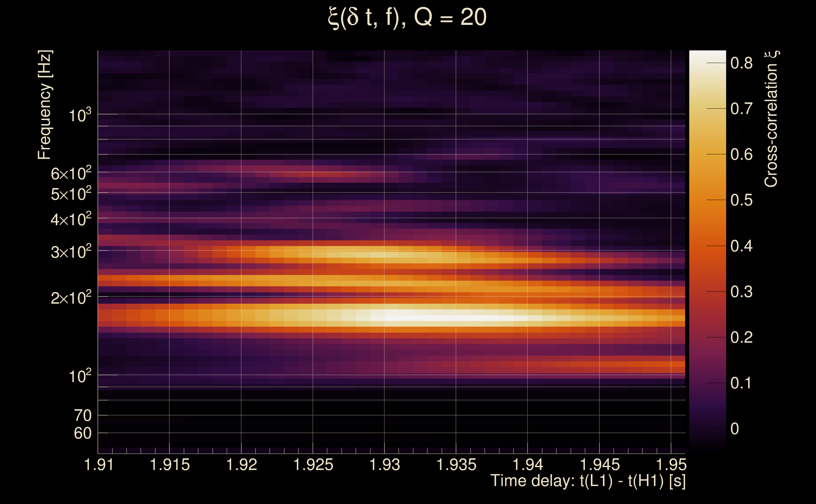The image size is (816, 504).
Task: Click the 0.5 colorbar tick label
Action: 741,200
